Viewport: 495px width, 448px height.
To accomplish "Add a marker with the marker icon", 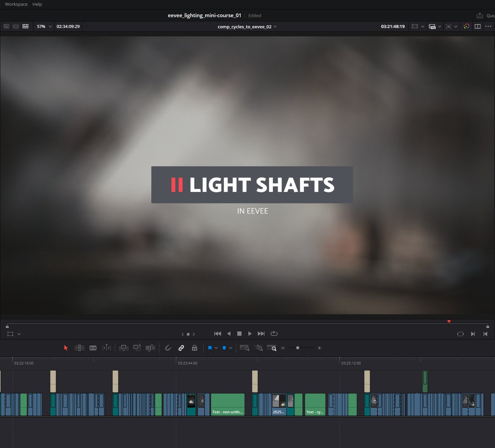I will (x=224, y=348).
